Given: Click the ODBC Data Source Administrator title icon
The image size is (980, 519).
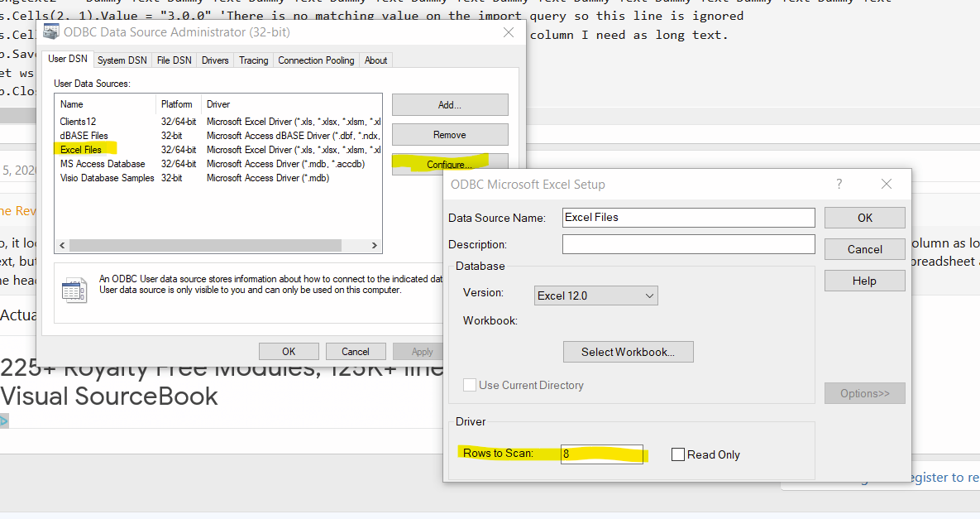Looking at the screenshot, I should [x=51, y=32].
